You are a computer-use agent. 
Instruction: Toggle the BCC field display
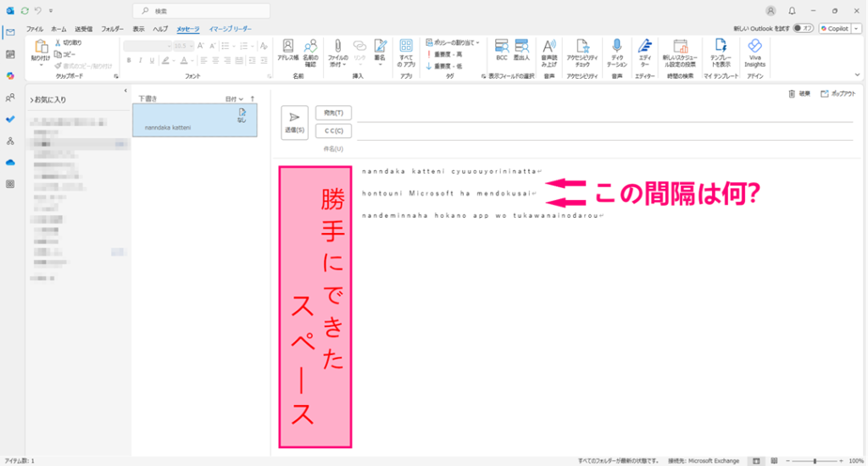click(501, 51)
